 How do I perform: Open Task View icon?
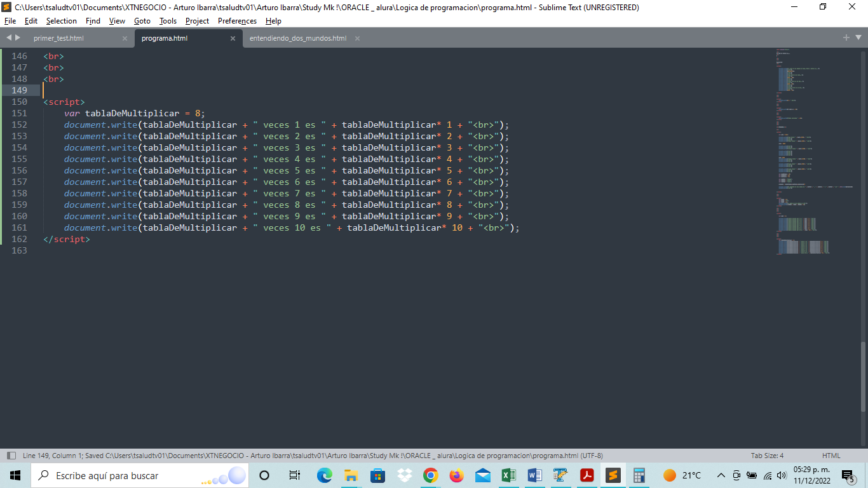click(x=294, y=475)
